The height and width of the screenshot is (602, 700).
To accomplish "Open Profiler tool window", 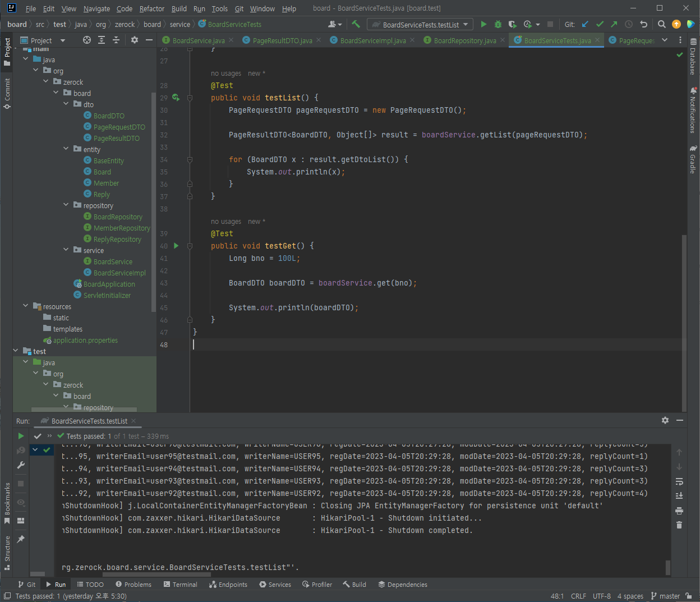I will point(317,584).
